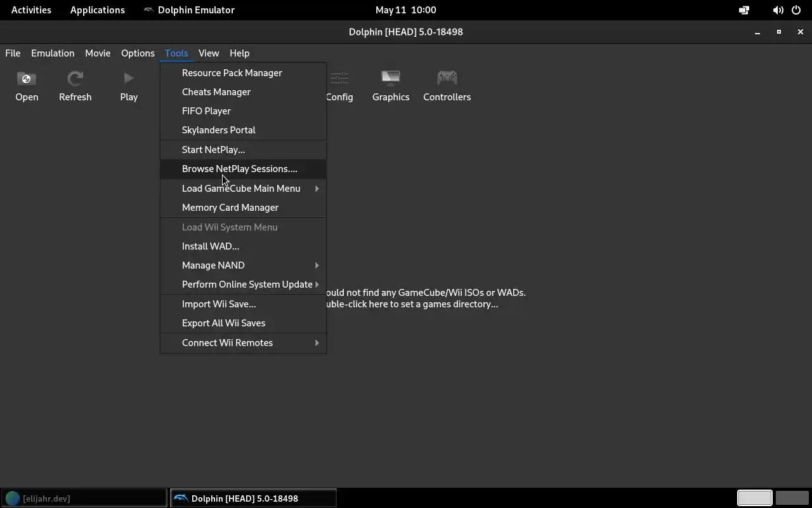Click the Refresh toolbar icon
Image resolution: width=812 pixels, height=508 pixels.
coord(75,86)
